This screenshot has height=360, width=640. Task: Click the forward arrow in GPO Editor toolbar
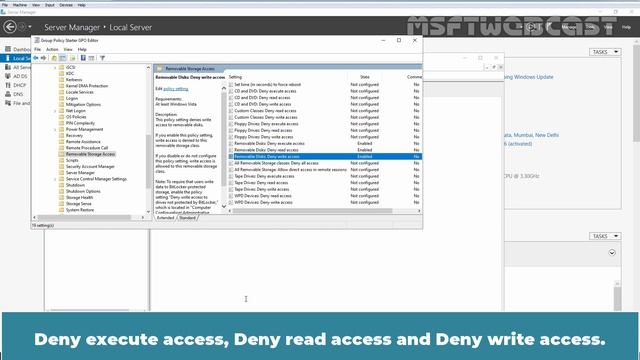[43, 58]
